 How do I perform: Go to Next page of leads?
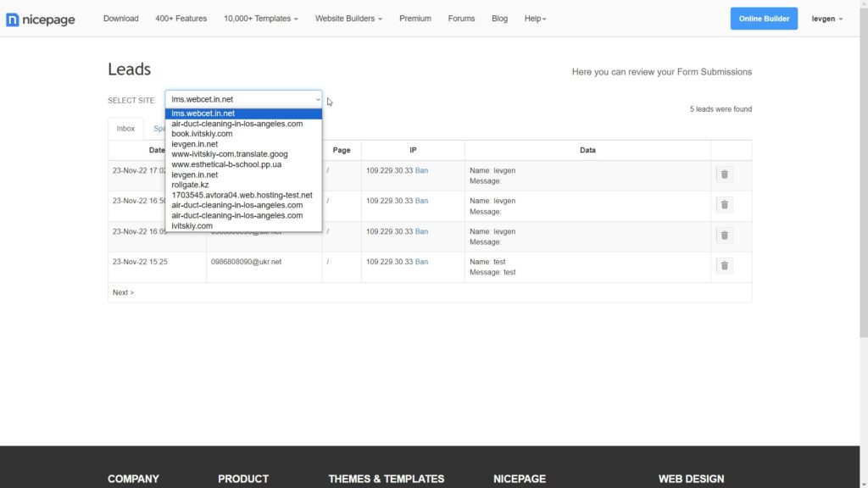tap(123, 292)
